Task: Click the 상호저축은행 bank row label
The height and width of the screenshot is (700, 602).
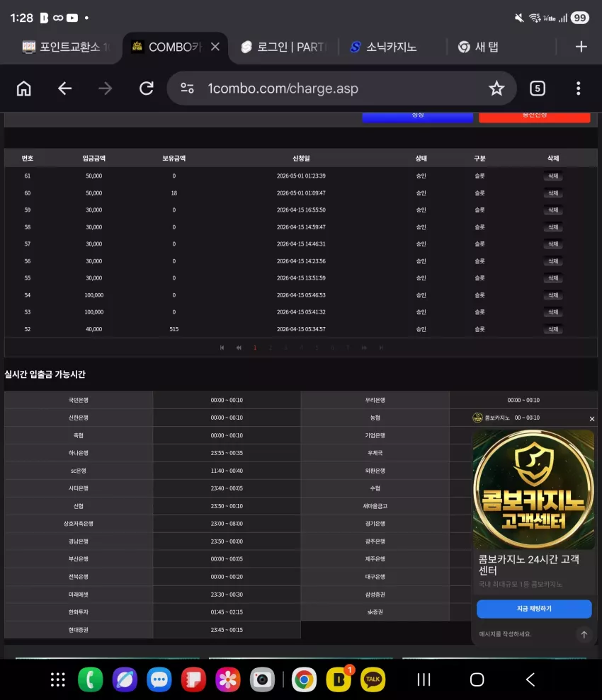Action: pyautogui.click(x=79, y=524)
